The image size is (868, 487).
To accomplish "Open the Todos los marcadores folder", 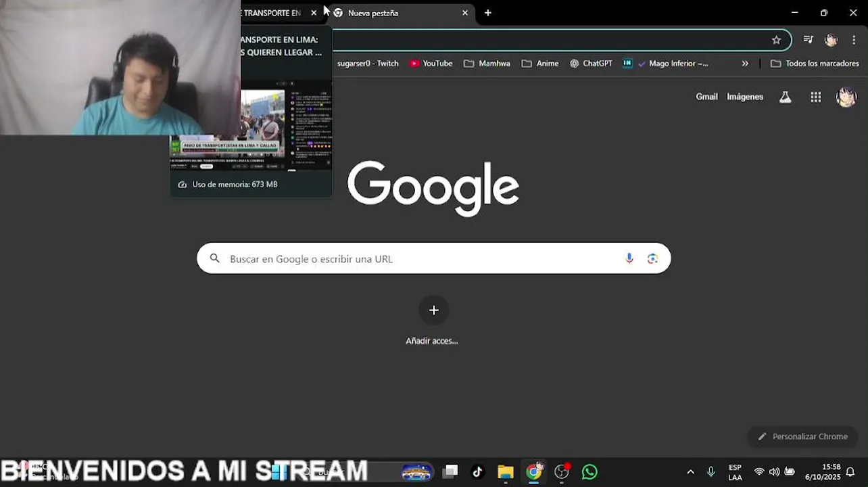I will pyautogui.click(x=815, y=64).
